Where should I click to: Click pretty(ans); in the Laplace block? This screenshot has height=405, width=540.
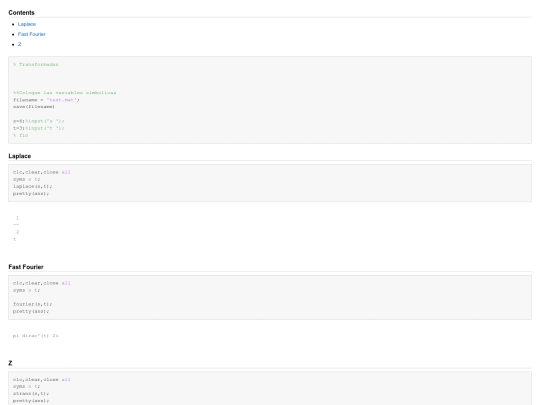click(31, 194)
